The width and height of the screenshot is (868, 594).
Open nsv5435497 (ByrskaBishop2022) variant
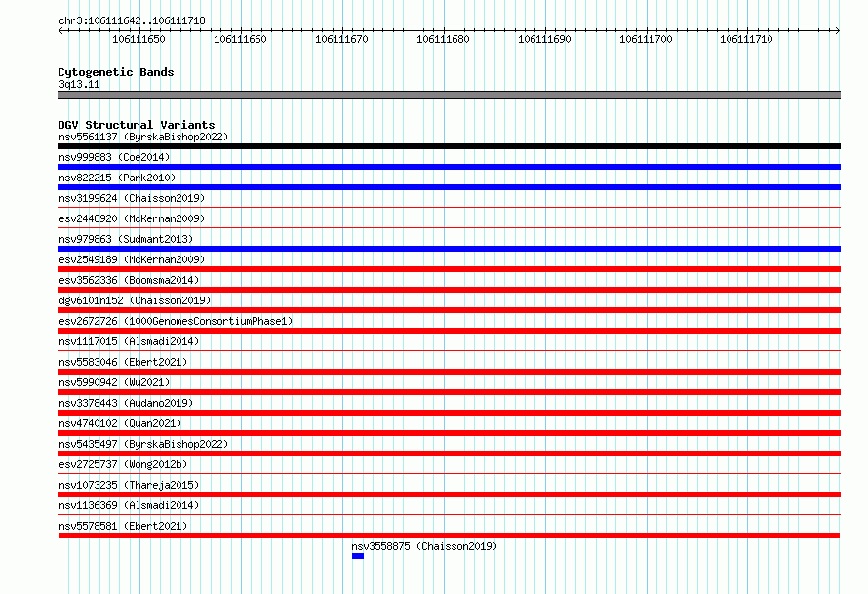pos(143,444)
